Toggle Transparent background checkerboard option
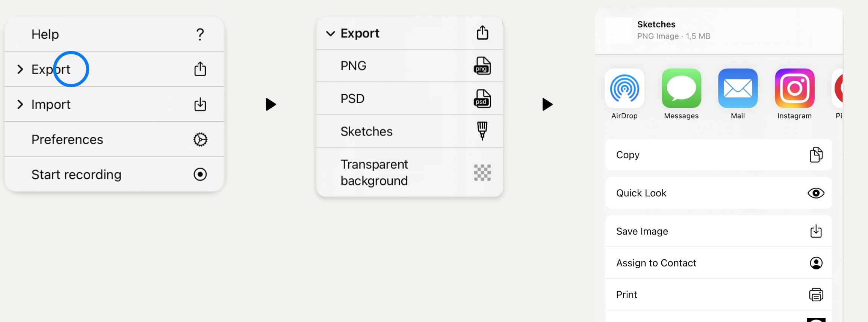This screenshot has height=322, width=868. tap(482, 173)
